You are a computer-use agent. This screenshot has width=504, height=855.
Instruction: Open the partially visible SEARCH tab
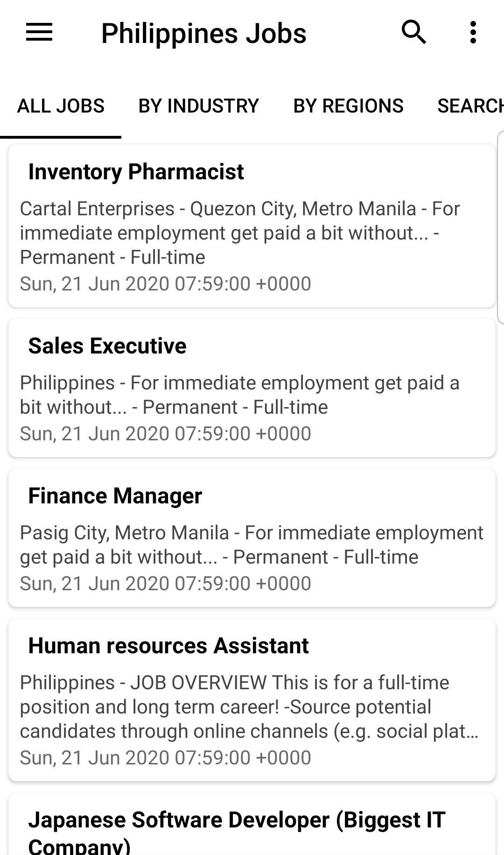coord(470,106)
